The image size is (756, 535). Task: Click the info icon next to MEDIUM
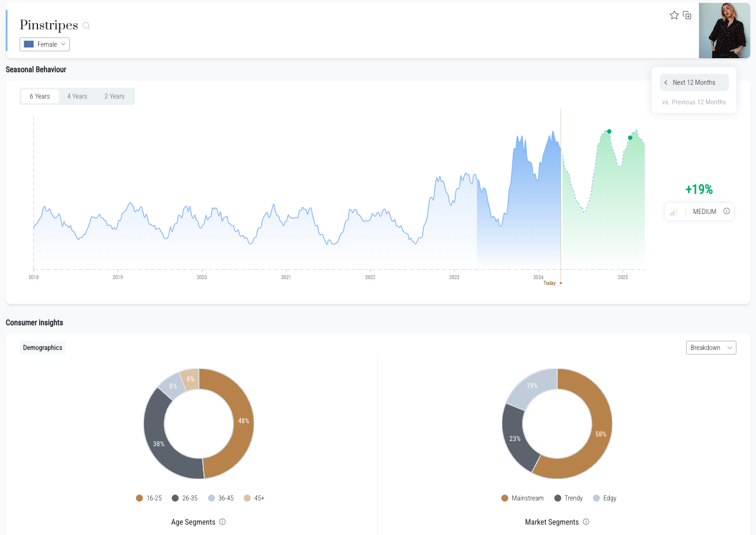tap(727, 212)
